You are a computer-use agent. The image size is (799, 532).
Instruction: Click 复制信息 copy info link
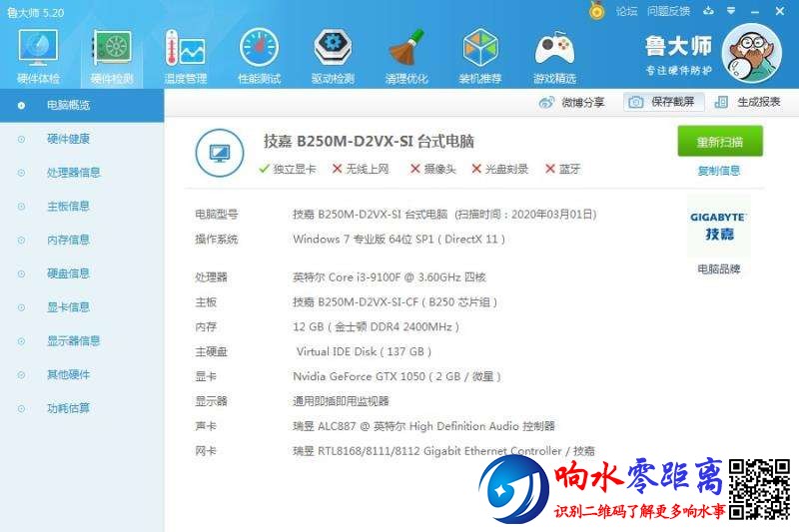tap(718, 171)
